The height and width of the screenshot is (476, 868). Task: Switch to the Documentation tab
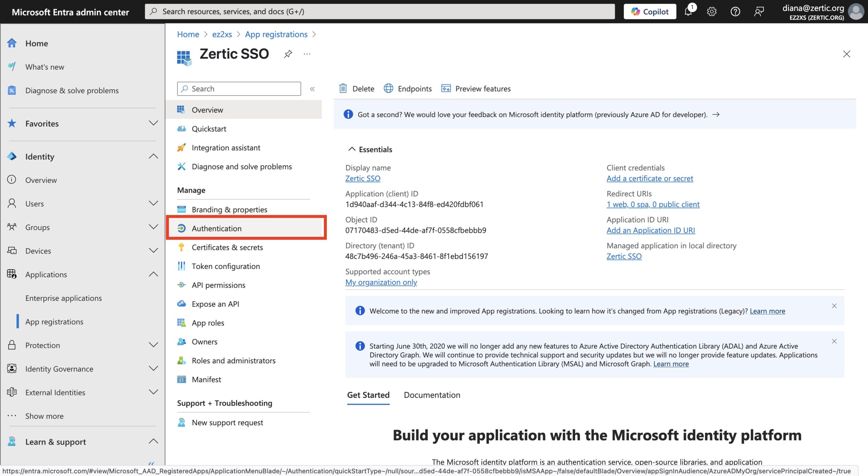(432, 395)
